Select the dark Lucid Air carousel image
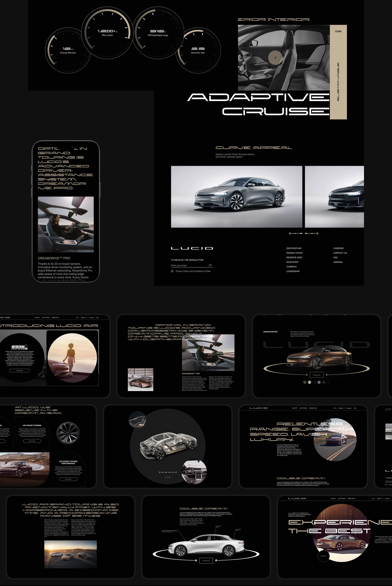 (x=334, y=197)
